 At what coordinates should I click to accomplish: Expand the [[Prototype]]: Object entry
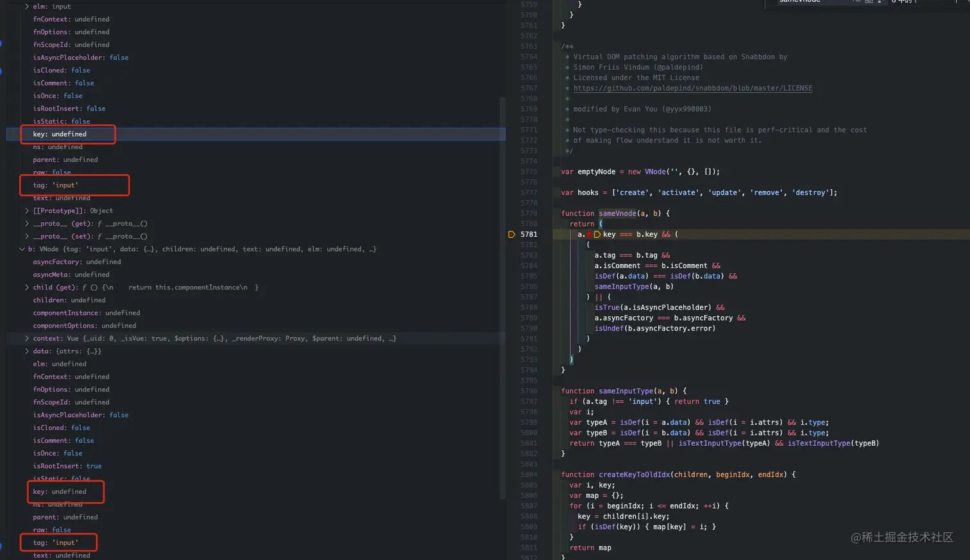pos(27,210)
